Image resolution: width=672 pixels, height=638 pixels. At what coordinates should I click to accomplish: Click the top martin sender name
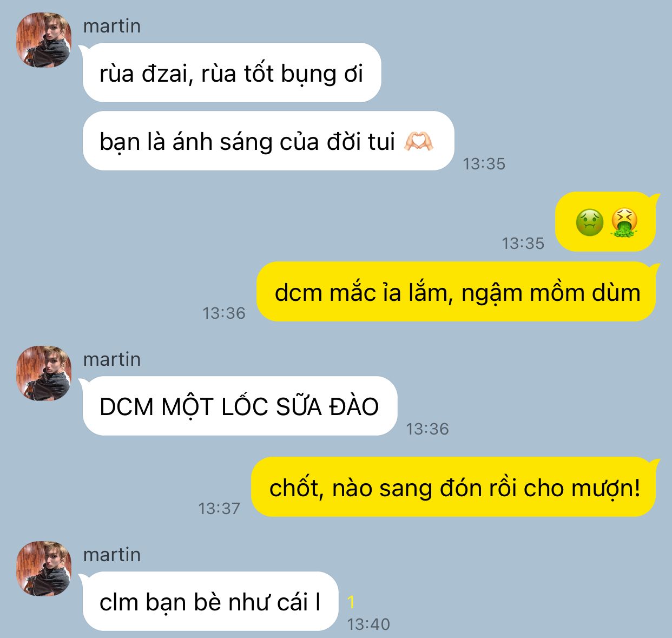point(112,26)
